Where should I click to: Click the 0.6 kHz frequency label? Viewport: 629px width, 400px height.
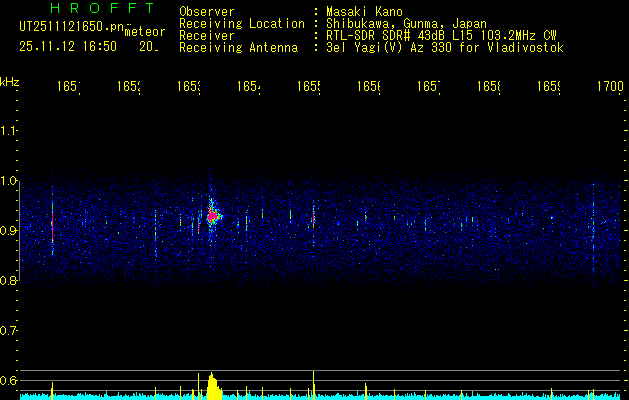pos(8,380)
